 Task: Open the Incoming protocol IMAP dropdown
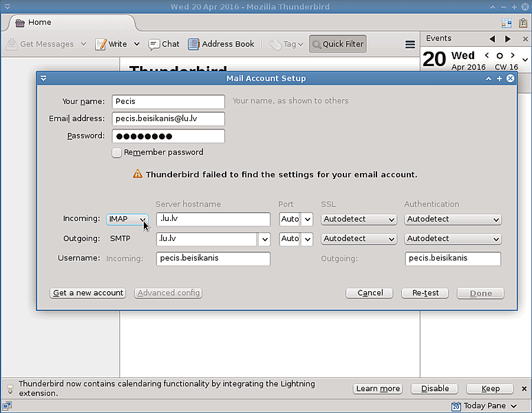(127, 219)
